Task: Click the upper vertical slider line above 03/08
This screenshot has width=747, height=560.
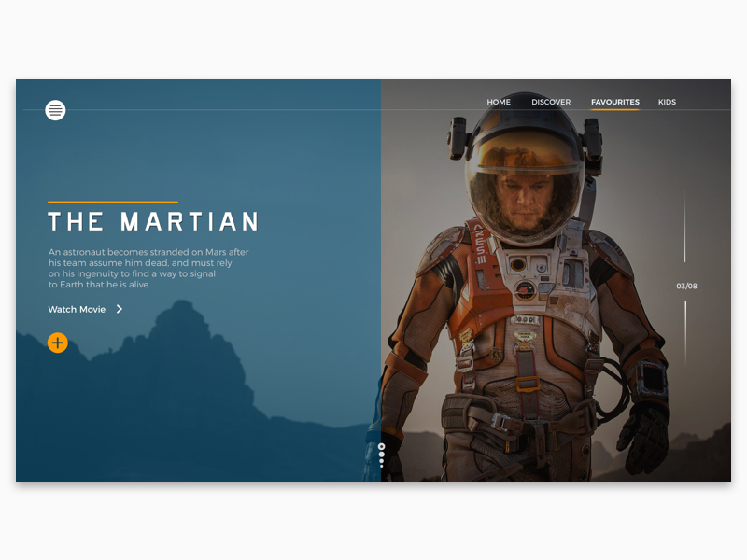Action: [x=685, y=225]
